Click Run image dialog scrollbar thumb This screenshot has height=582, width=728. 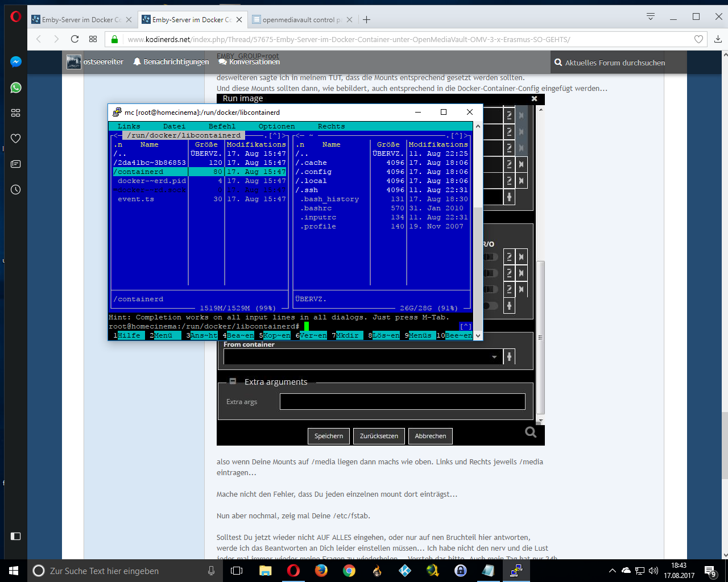541,338
